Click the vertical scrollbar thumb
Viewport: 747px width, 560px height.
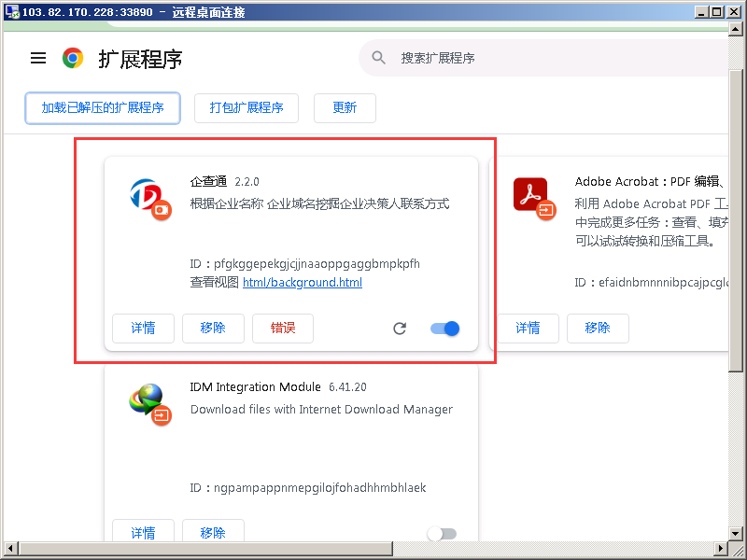click(x=735, y=220)
